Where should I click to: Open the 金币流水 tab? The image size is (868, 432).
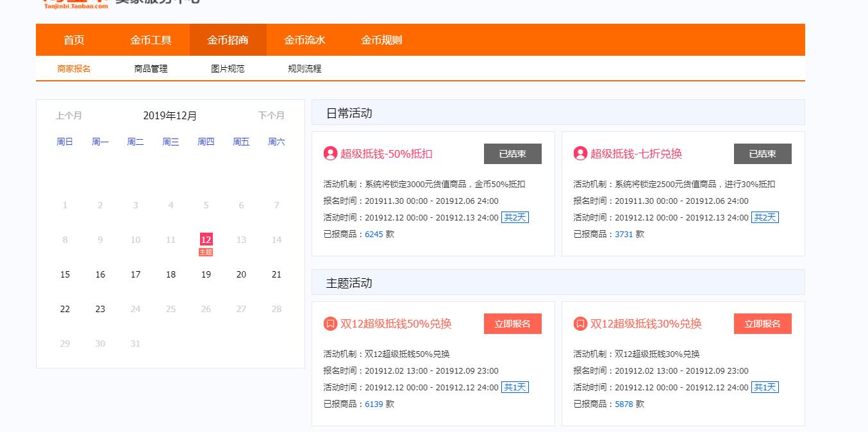pos(305,39)
